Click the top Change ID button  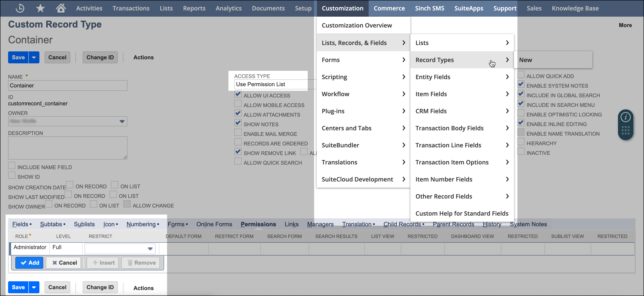click(100, 57)
